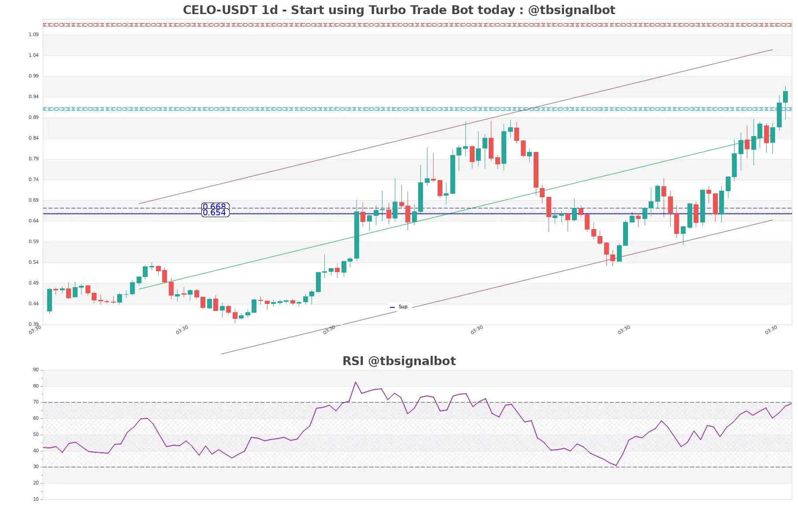Click the 0.59 price axis label

click(x=33, y=241)
